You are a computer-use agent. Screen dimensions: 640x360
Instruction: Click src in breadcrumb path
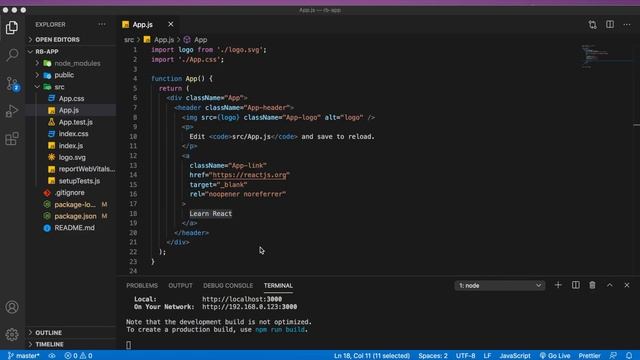click(x=129, y=40)
